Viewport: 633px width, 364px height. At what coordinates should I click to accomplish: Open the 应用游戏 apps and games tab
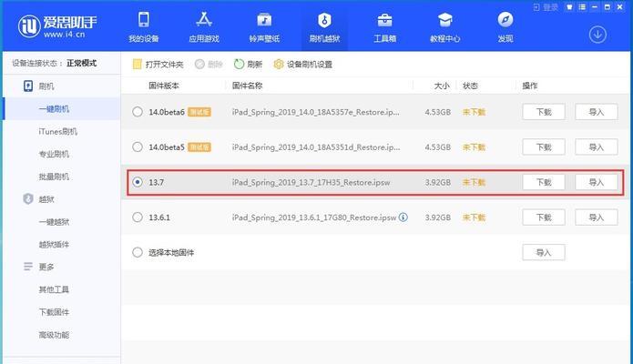204,27
